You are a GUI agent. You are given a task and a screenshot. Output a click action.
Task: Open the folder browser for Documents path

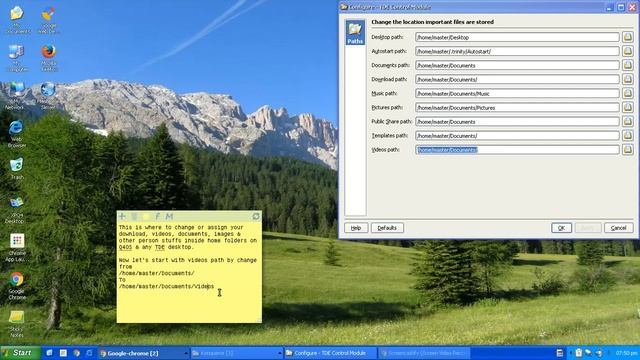point(627,65)
